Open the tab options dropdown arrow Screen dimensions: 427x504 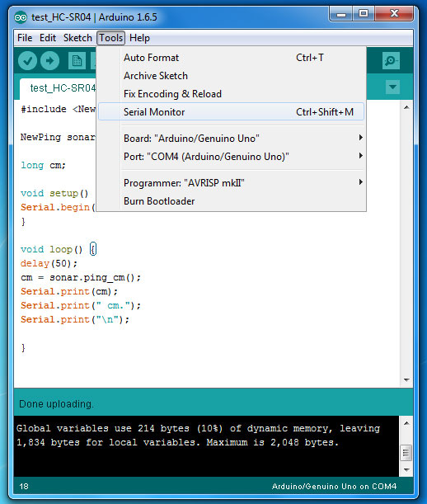click(x=392, y=87)
